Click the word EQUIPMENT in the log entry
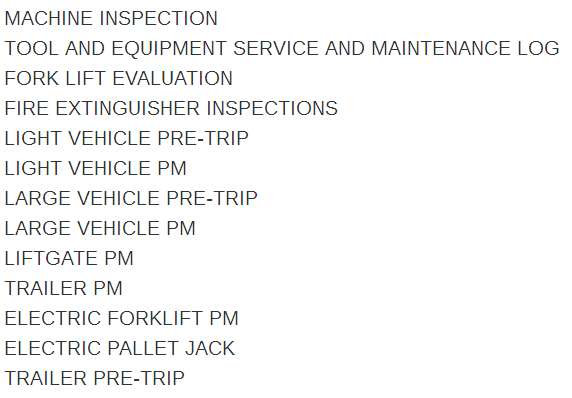Image resolution: width=572 pixels, height=398 pixels. click(x=169, y=48)
